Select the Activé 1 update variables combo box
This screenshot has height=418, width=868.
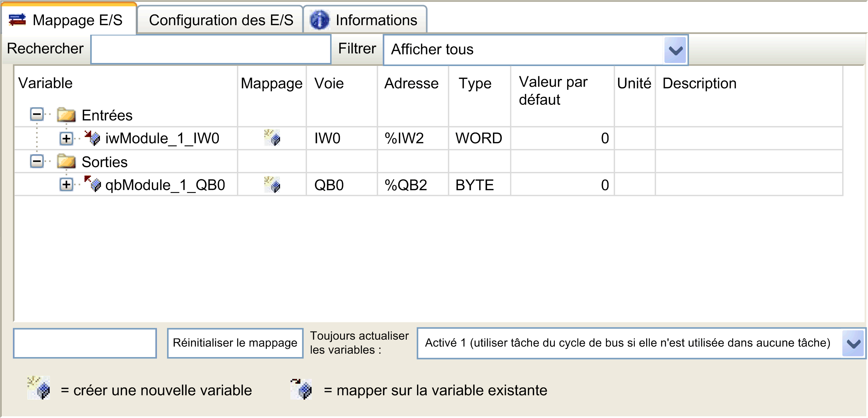641,343
